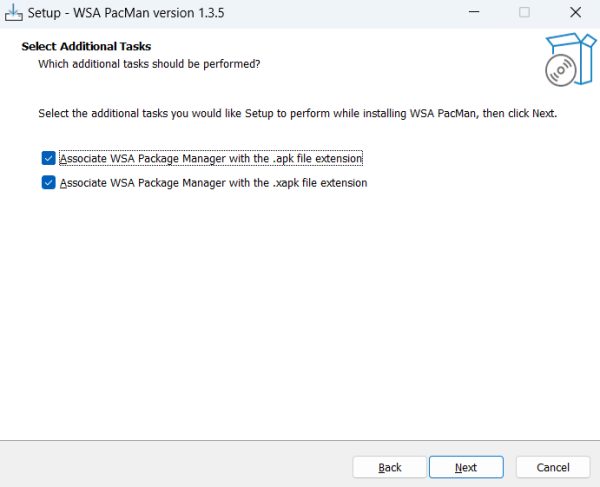600x487 pixels.
Task: Cancel the installation
Action: tap(553, 467)
